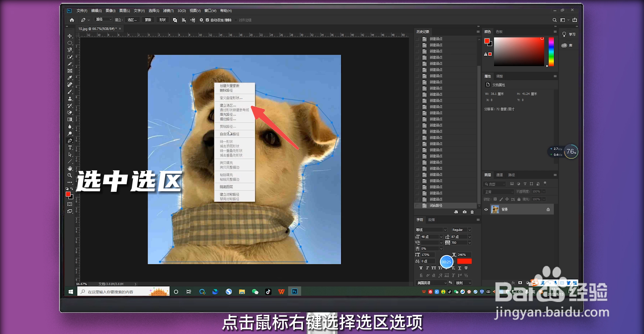Screen dimensions: 644x334
Task: Toggle the layer filtering switch
Action: click(545, 183)
